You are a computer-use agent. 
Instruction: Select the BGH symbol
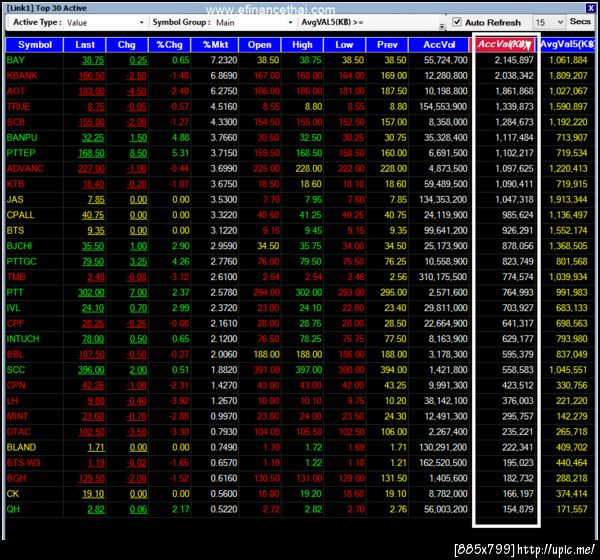point(16,478)
